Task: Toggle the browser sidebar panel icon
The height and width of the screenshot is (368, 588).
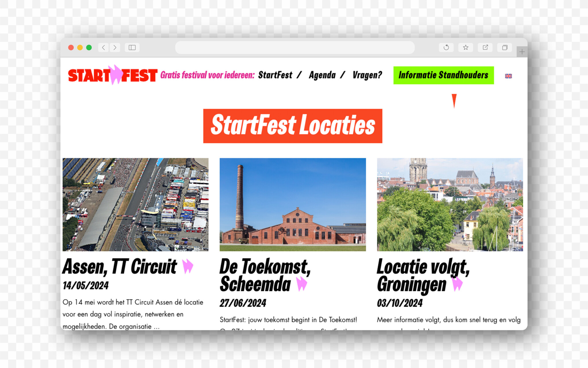Action: pyautogui.click(x=132, y=47)
